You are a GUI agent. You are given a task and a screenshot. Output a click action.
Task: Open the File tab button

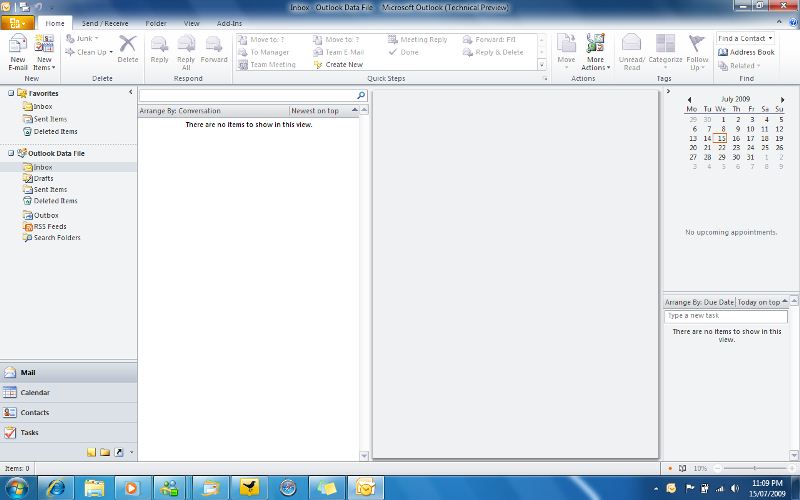17,23
